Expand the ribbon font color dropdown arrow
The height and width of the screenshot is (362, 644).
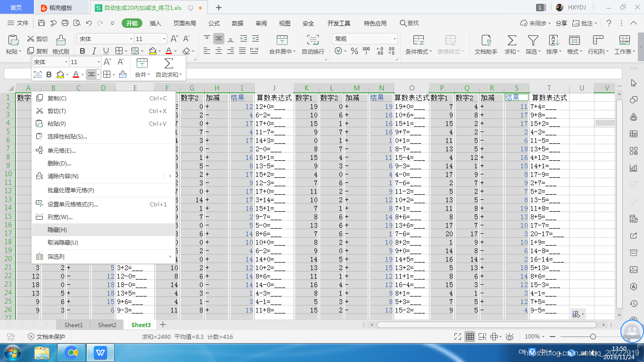pyautogui.click(x=176, y=51)
